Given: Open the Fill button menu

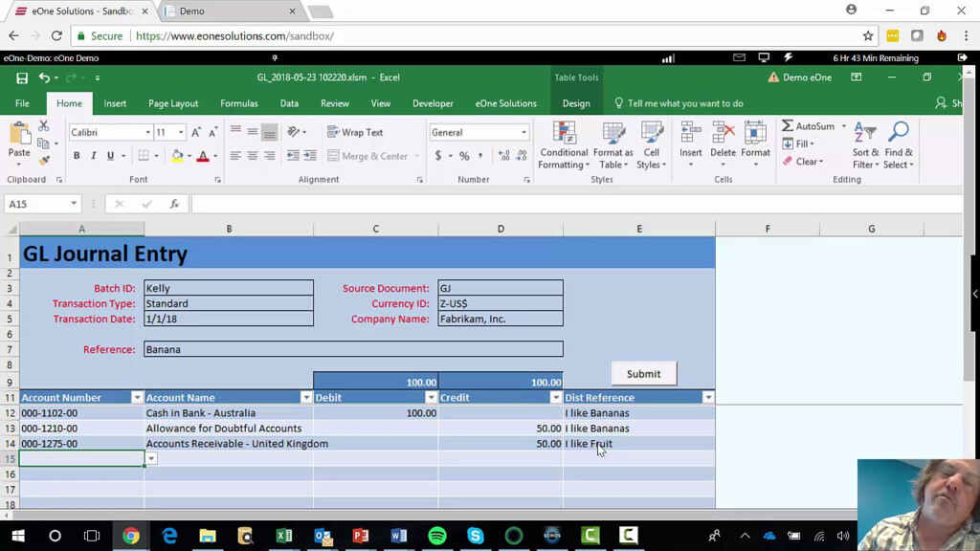Looking at the screenshot, I should (799, 143).
